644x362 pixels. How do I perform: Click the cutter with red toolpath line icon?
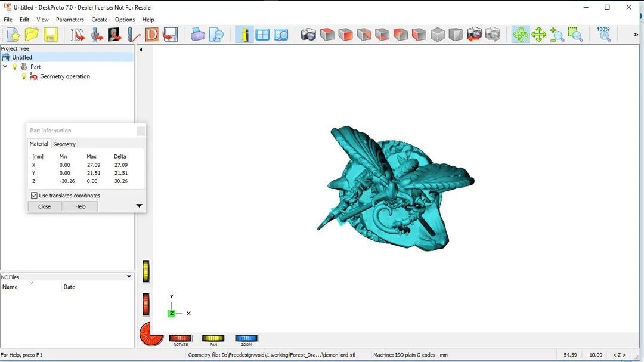(x=133, y=35)
